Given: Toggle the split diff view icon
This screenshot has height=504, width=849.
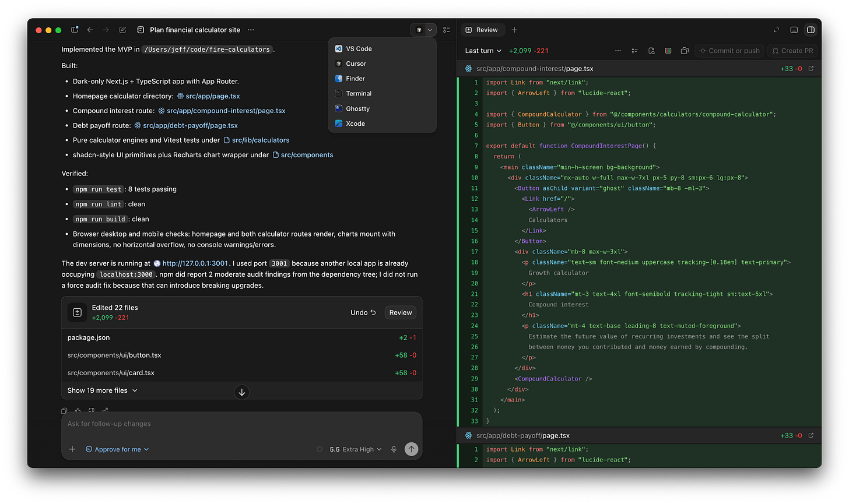Looking at the screenshot, I should pos(668,51).
